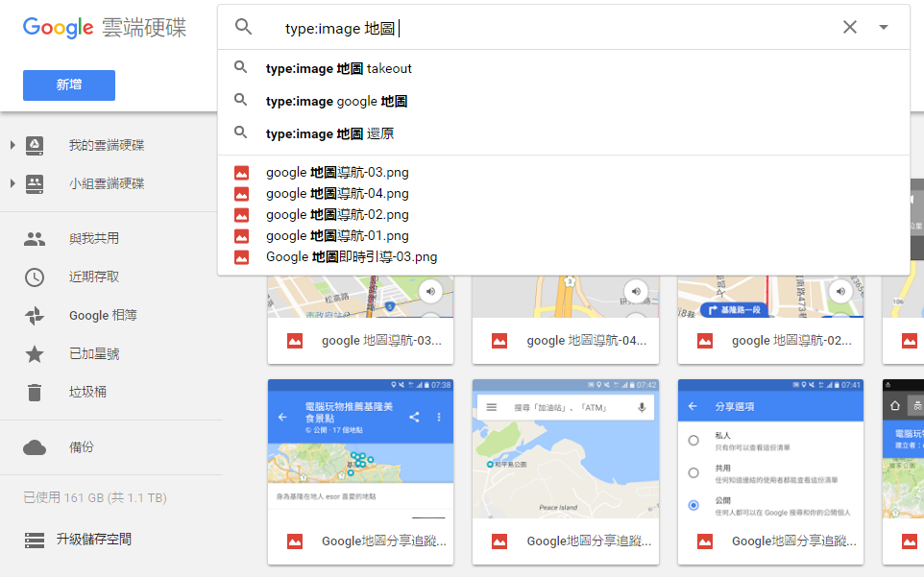This screenshot has height=577, width=924.
Task: Open 已加星號 starred items
Action: coord(94,354)
